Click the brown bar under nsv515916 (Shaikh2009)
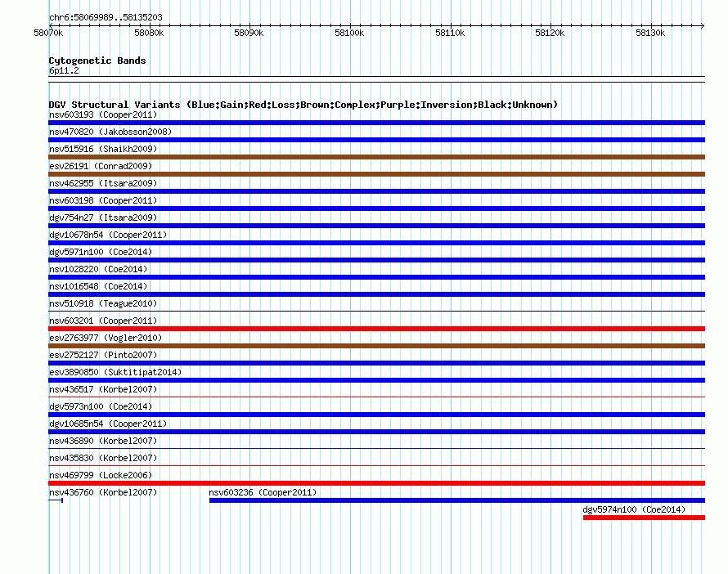 click(376, 157)
